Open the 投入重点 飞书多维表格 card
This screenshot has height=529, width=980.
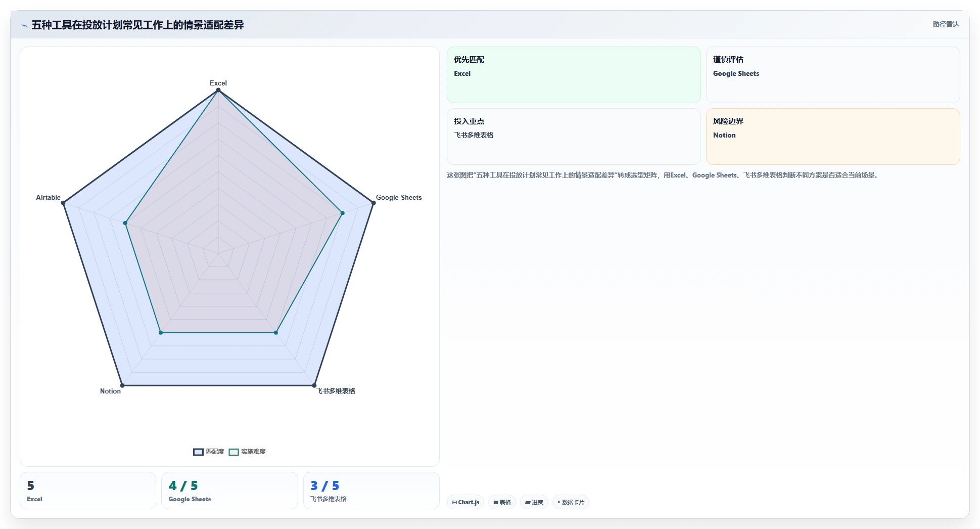[x=574, y=137]
